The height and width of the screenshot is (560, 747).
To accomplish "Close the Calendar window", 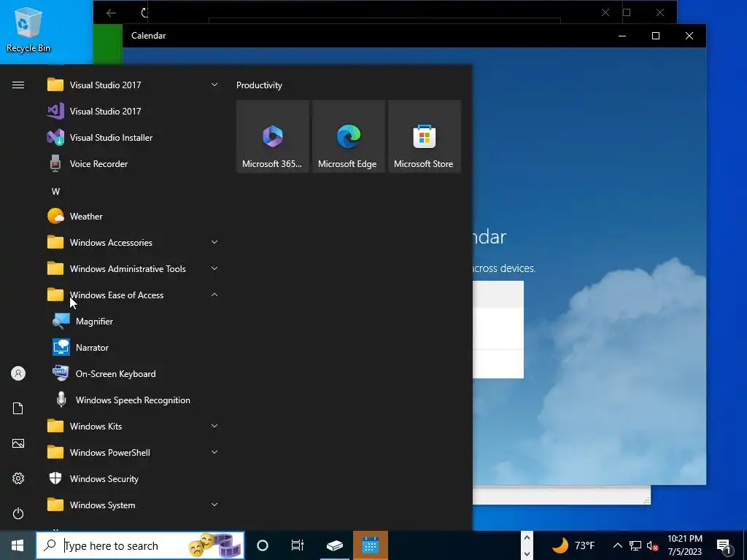I will pyautogui.click(x=689, y=36).
